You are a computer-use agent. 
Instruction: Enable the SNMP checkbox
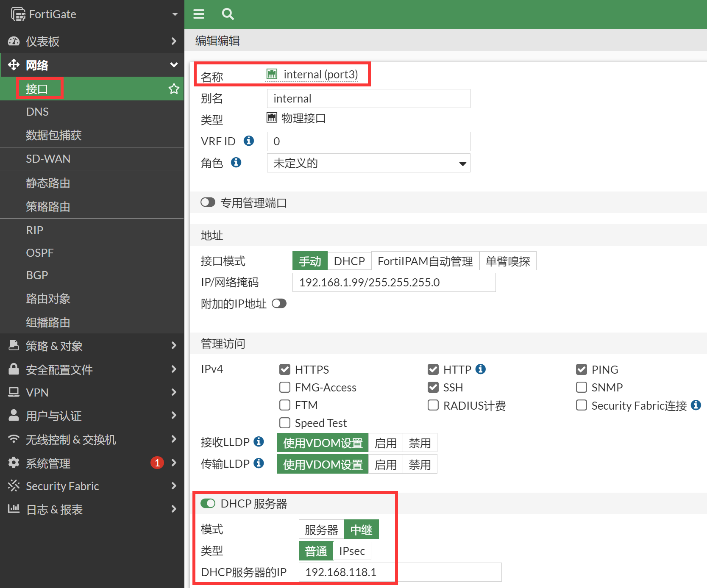point(582,387)
